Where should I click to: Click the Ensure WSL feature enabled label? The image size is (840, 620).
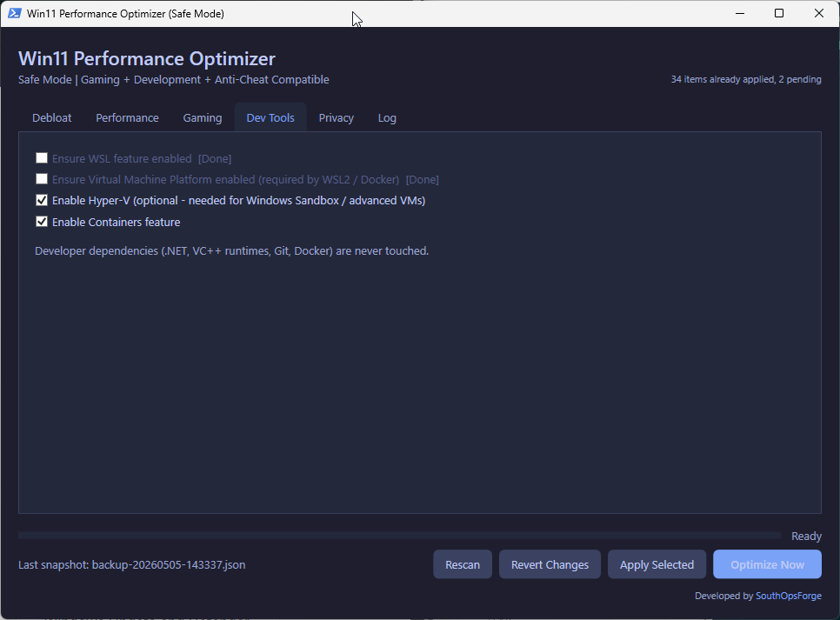click(x=142, y=158)
